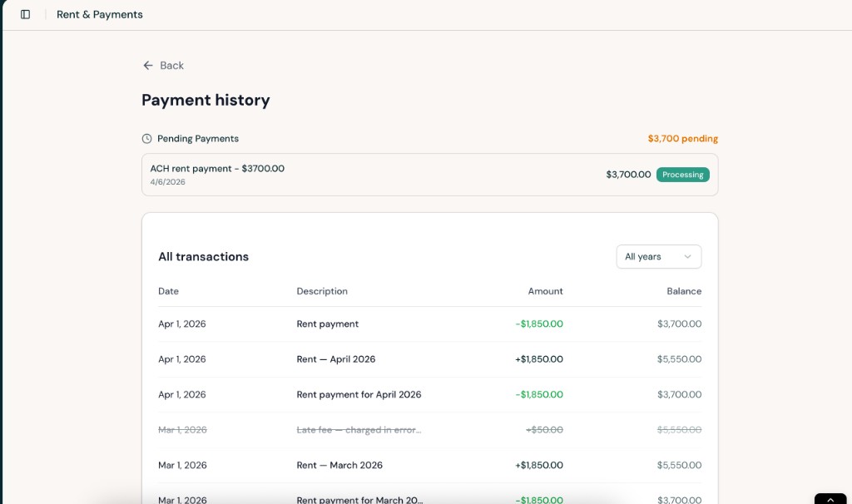Click the chevron on the All years filter

(689, 256)
